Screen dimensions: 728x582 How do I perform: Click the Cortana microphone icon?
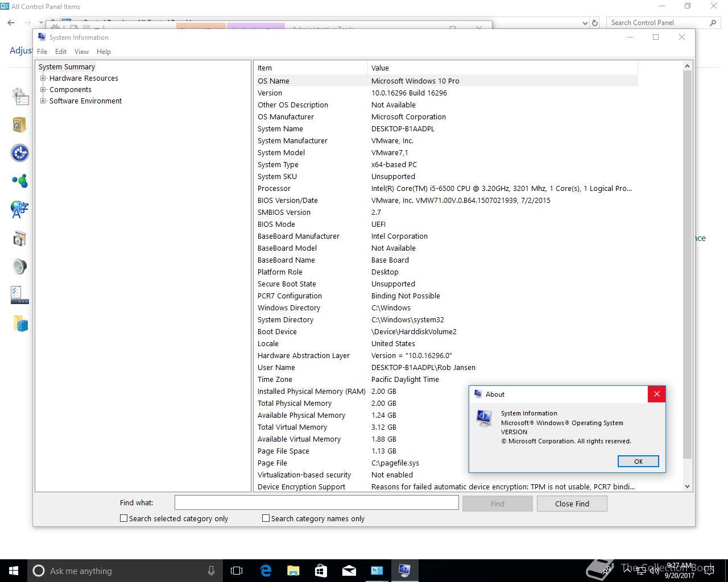211,571
